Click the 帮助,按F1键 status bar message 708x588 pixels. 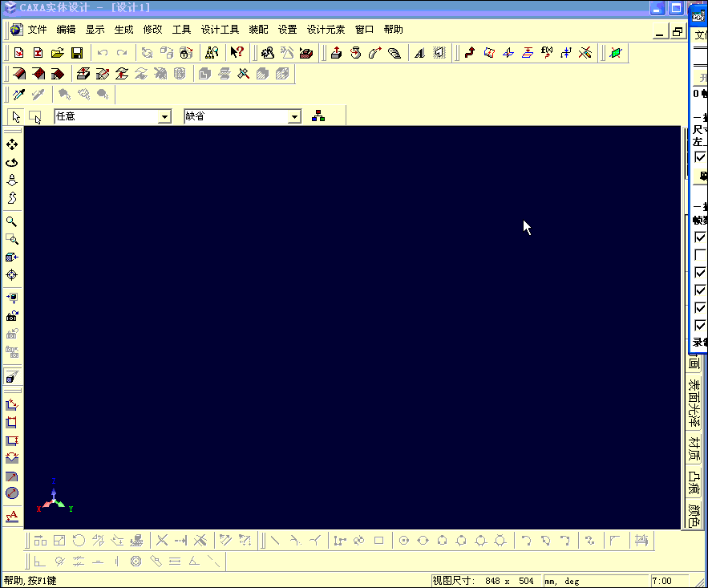tap(30, 581)
